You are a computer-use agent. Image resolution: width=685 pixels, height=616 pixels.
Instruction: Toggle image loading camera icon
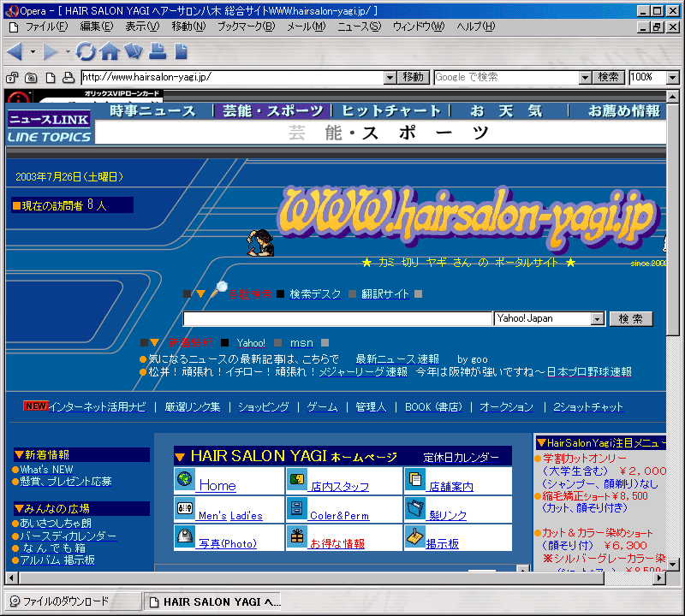(x=31, y=78)
